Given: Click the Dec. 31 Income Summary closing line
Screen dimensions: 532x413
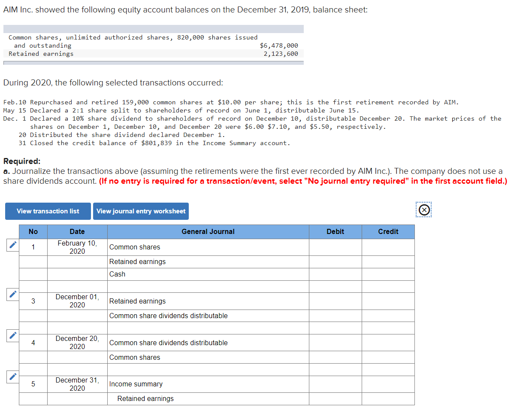Looking at the screenshot, I should tap(154, 143).
